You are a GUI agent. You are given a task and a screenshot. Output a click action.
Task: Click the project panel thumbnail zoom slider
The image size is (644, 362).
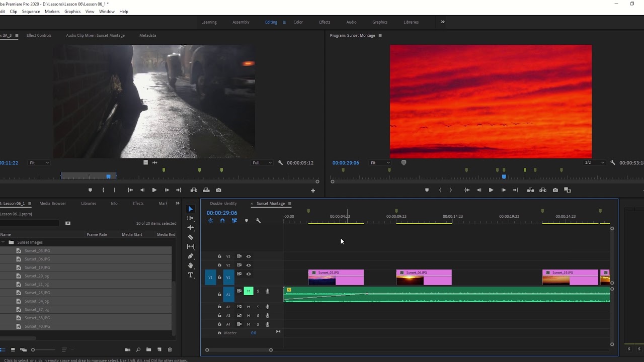(x=33, y=350)
